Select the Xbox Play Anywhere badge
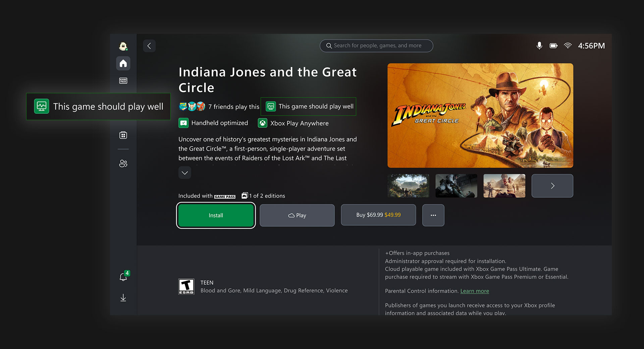Viewport: 644px width, 349px height. [293, 123]
